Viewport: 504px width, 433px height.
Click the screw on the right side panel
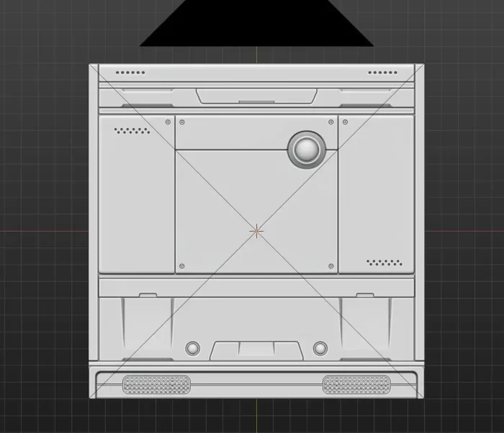point(344,122)
